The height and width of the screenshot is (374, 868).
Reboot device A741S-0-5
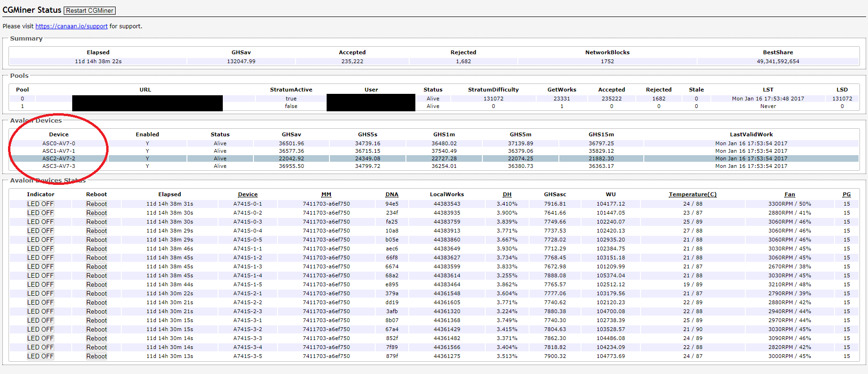pos(96,240)
